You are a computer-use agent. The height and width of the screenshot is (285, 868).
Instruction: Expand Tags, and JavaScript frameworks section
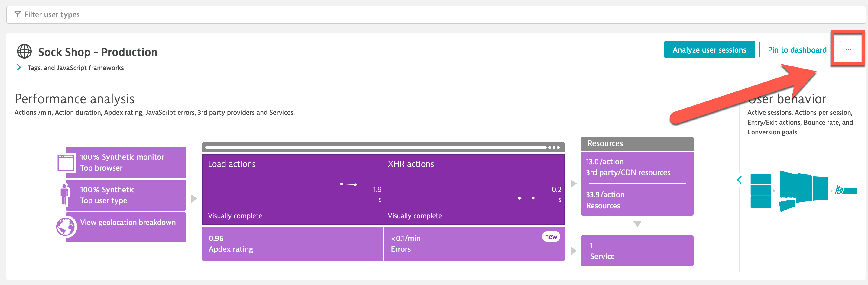pyautogui.click(x=19, y=67)
